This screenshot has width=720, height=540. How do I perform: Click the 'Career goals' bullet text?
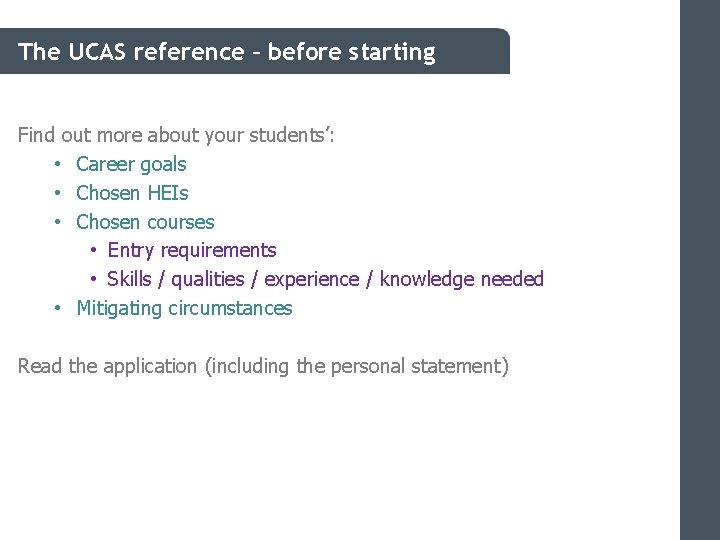(131, 164)
